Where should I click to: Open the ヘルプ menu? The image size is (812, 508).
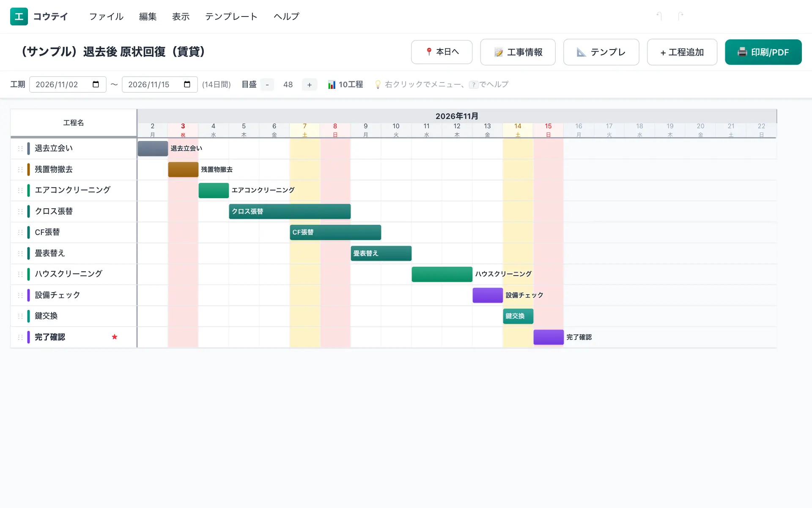[287, 17]
